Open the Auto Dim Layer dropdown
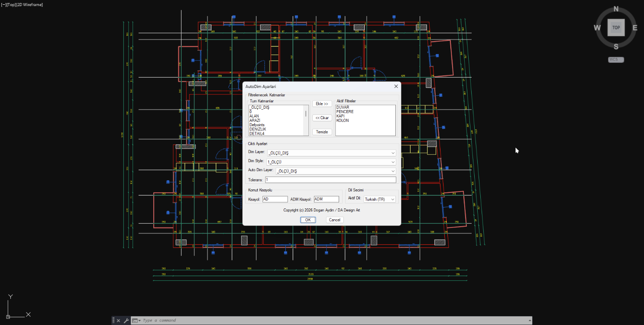644x325 pixels. coord(336,171)
